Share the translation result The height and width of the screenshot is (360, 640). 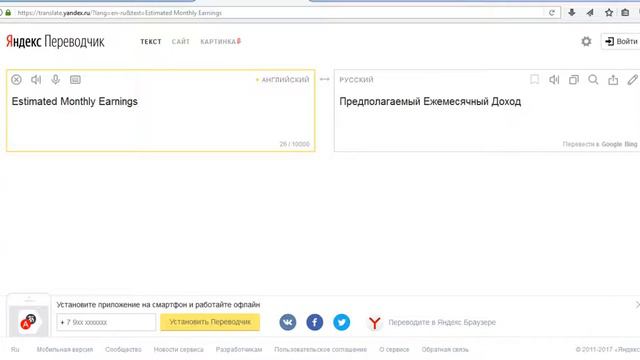[x=613, y=80]
